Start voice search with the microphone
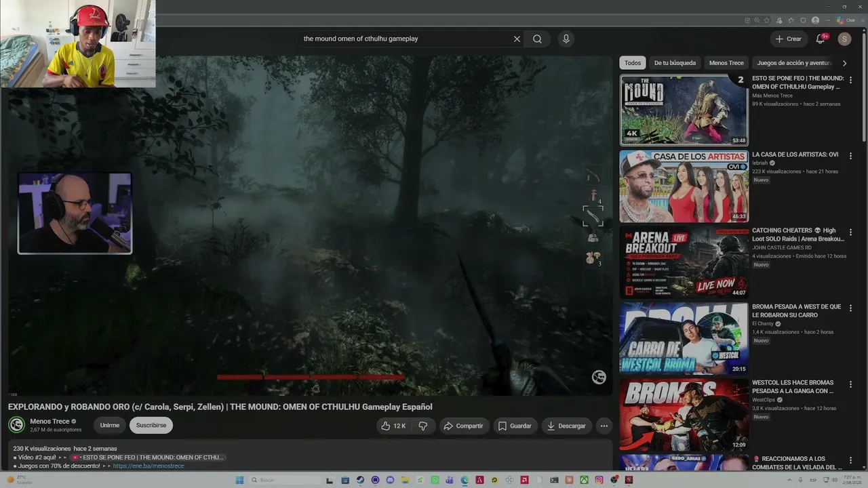868x488 pixels. tap(566, 39)
